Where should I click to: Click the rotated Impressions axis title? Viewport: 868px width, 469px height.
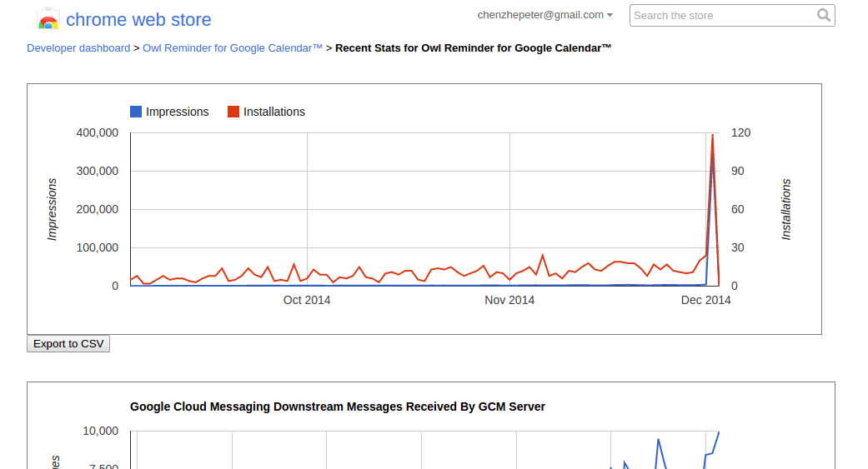pyautogui.click(x=52, y=209)
